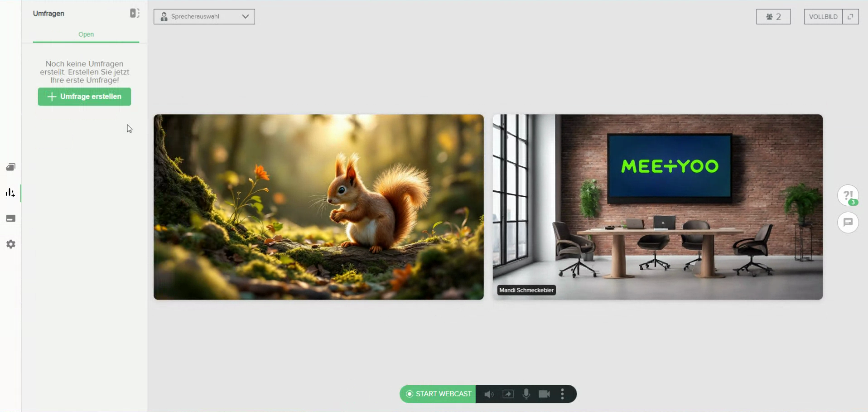Image resolution: width=868 pixels, height=412 pixels.
Task: Open the banner panel icon in the sidebar
Action: [x=11, y=219]
